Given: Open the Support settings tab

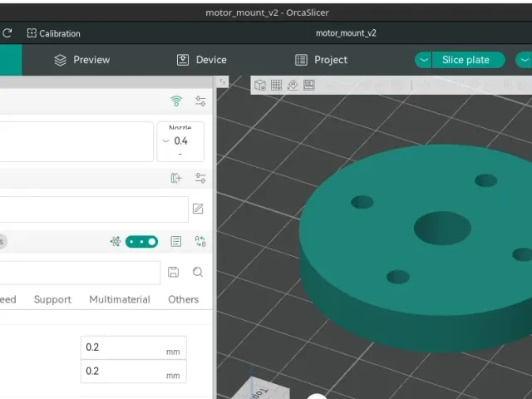Looking at the screenshot, I should tap(52, 299).
